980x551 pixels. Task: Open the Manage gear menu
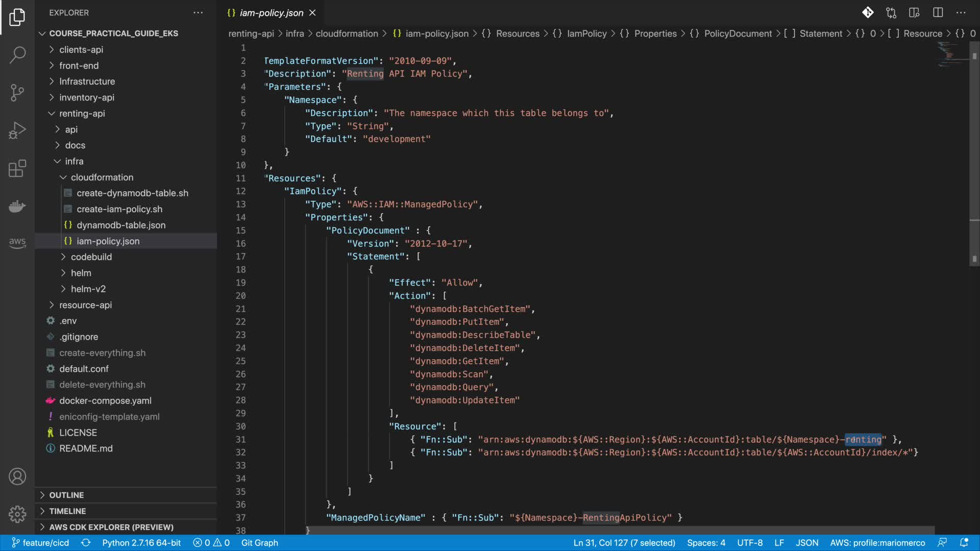(x=17, y=514)
